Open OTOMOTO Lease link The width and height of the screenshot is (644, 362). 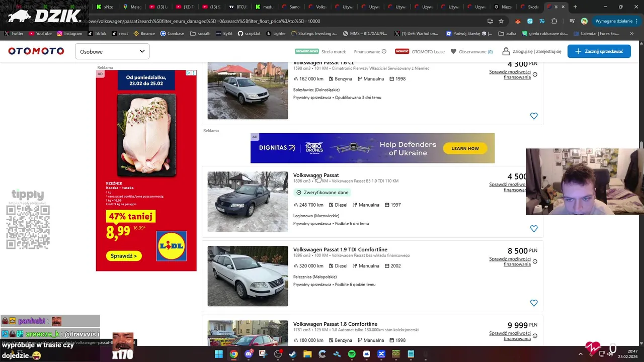pyautogui.click(x=420, y=51)
